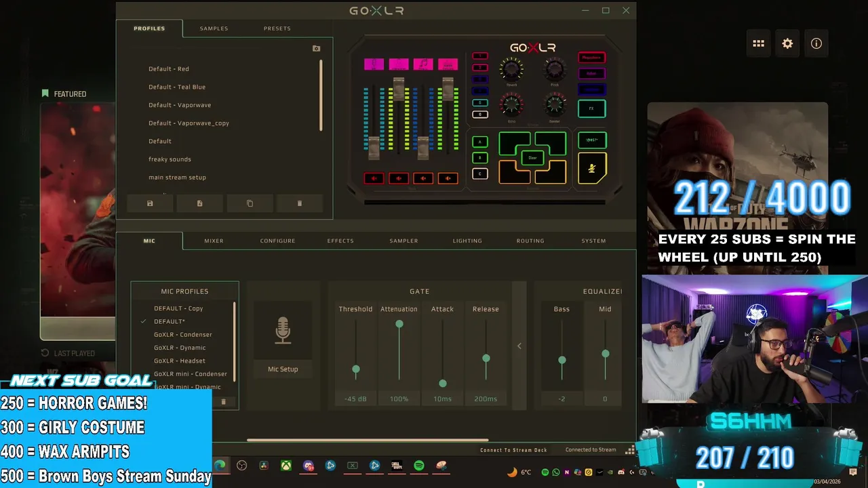Image resolution: width=868 pixels, height=488 pixels.
Task: Open the Xbox app from the taskbar
Action: coord(287,466)
